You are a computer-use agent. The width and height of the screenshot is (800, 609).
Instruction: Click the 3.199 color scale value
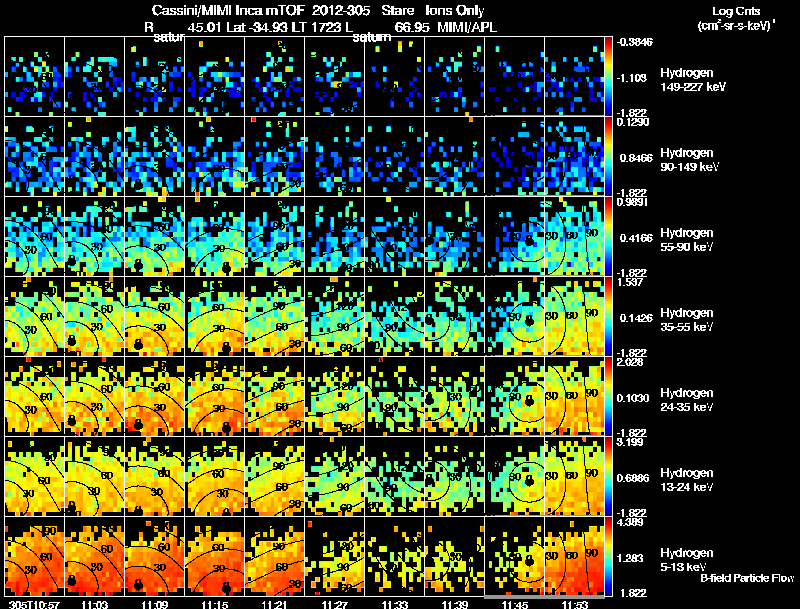pos(631,442)
